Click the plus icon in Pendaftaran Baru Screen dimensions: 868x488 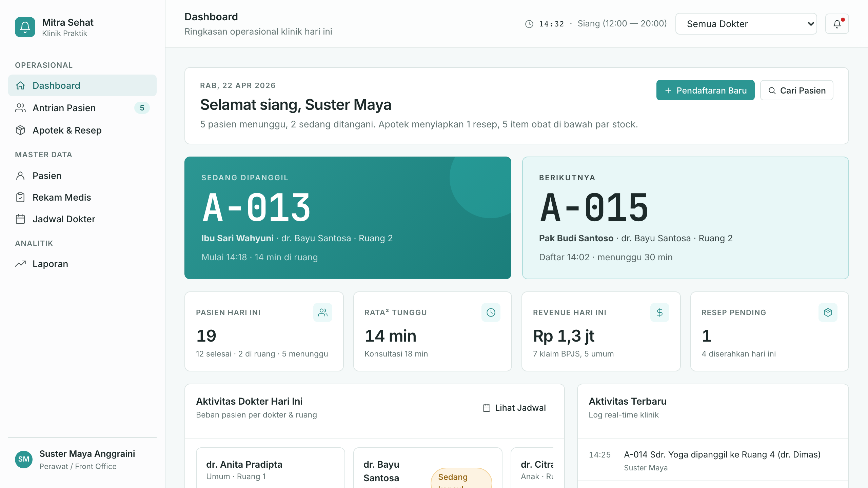point(668,90)
